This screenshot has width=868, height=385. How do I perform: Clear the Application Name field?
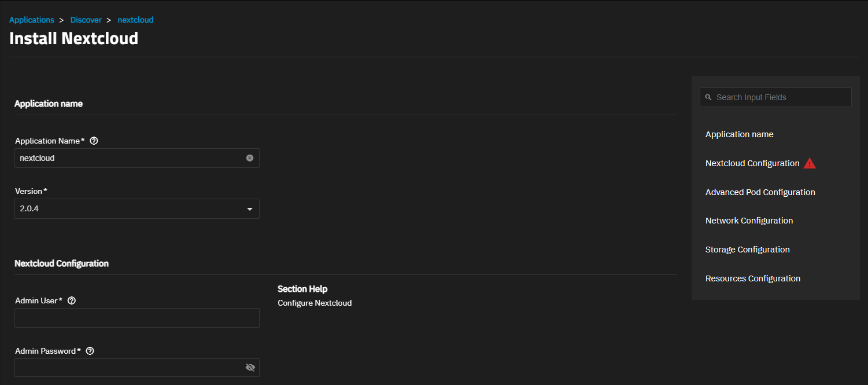pyautogui.click(x=250, y=158)
